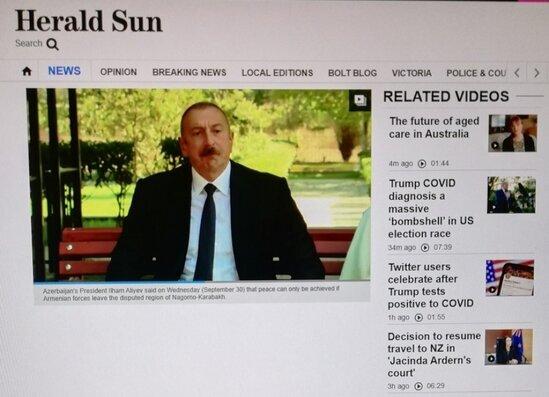Screen dimensions: 549x397
Task: Open the NEWS tab
Action: 64,71
